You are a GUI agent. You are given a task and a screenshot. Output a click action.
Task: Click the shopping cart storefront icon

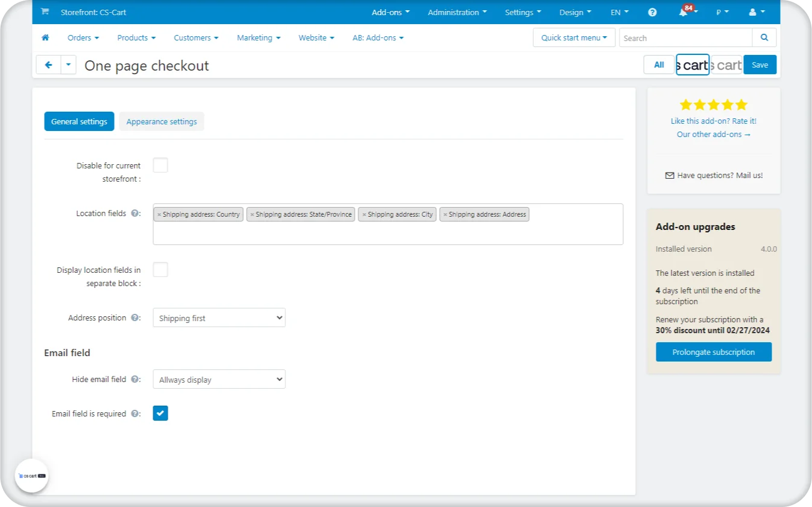(45, 12)
